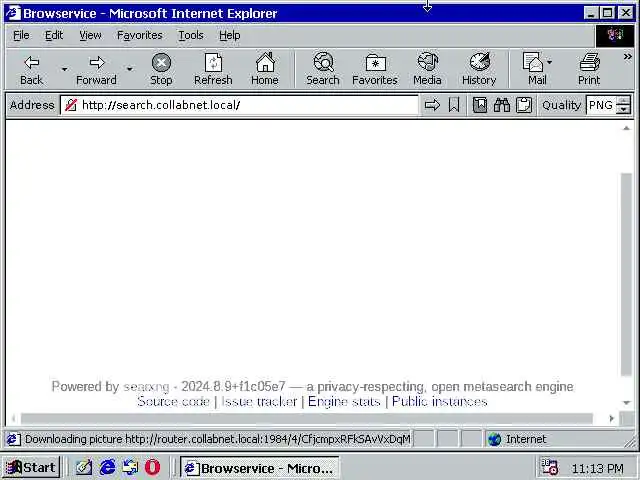The height and width of the screenshot is (480, 640).
Task: Click the Quality PNG field
Action: pyautogui.click(x=601, y=105)
